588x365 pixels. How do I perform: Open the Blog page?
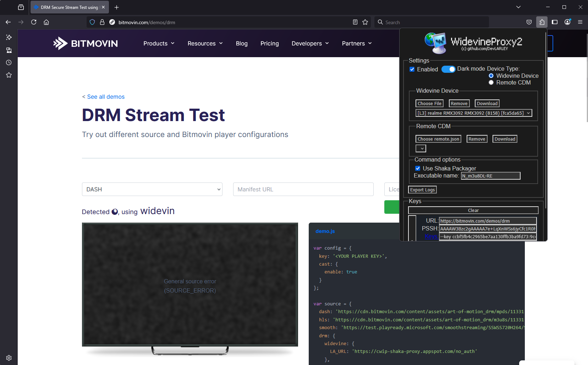pos(242,43)
